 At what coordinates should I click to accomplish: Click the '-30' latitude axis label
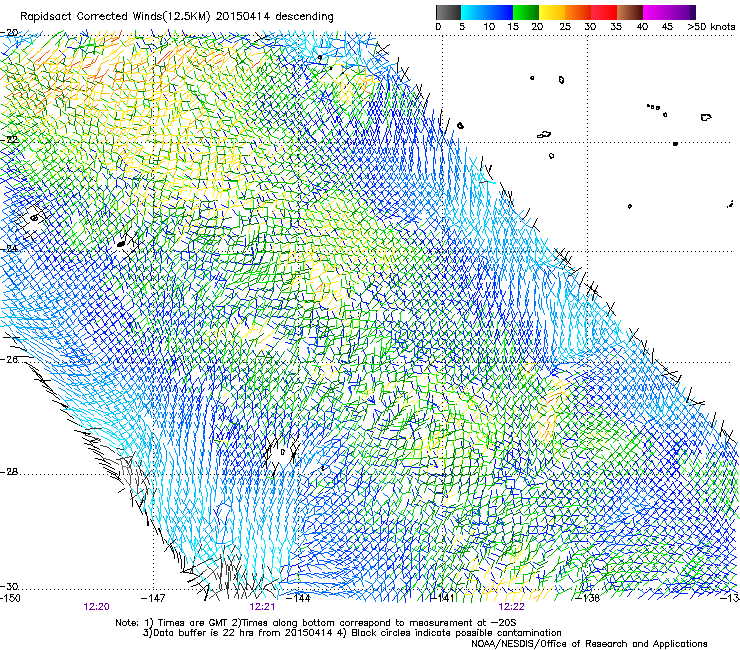(10, 586)
